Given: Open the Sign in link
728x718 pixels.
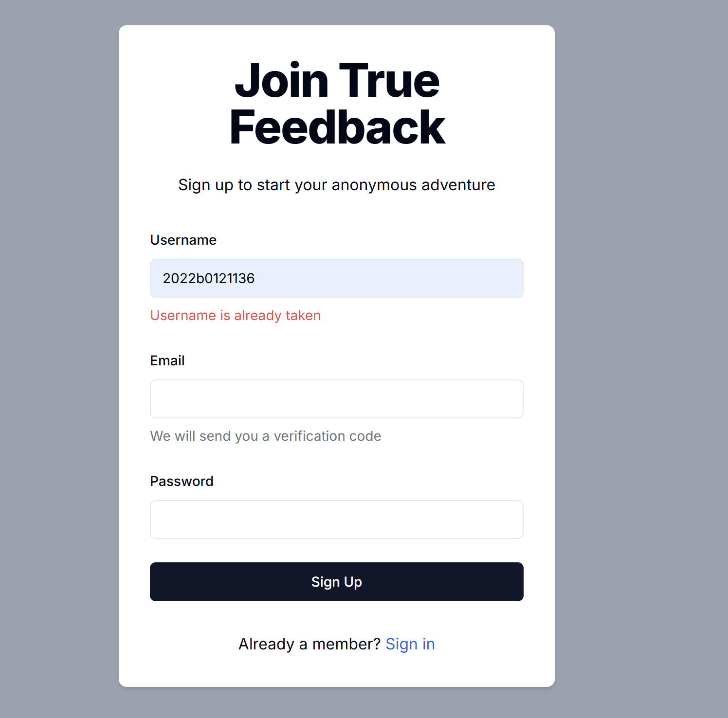Looking at the screenshot, I should (410, 644).
